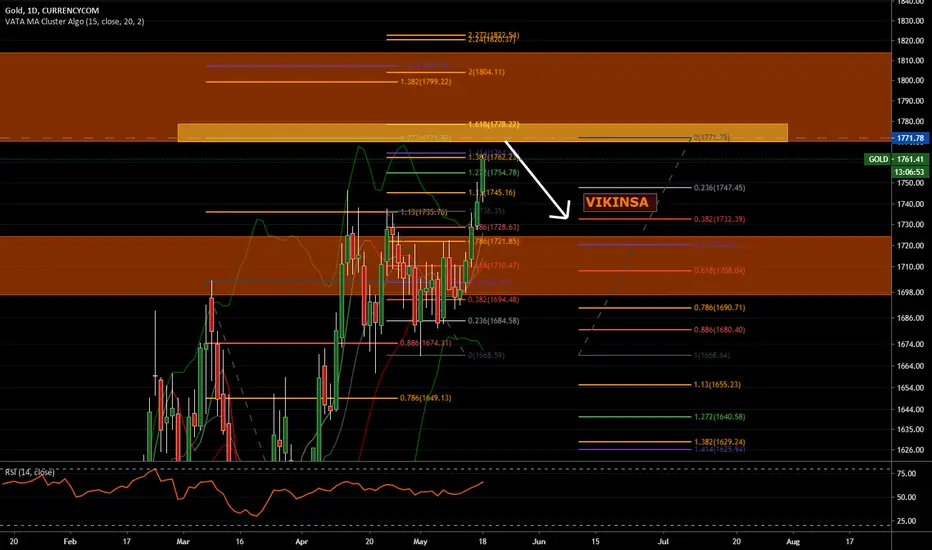Click the May marker on time axis

click(x=420, y=542)
